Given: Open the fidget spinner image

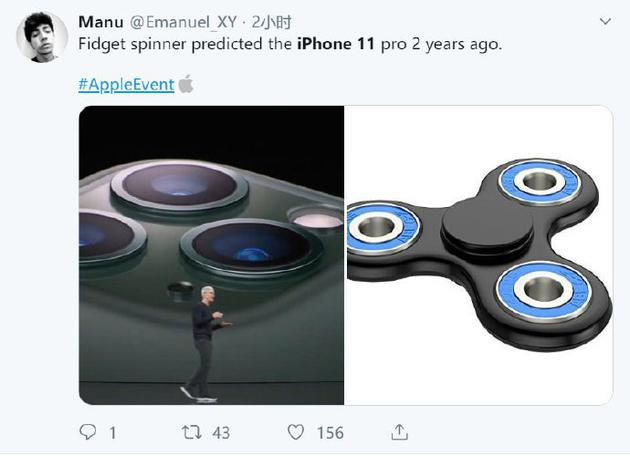Looking at the screenshot, I should (x=478, y=255).
